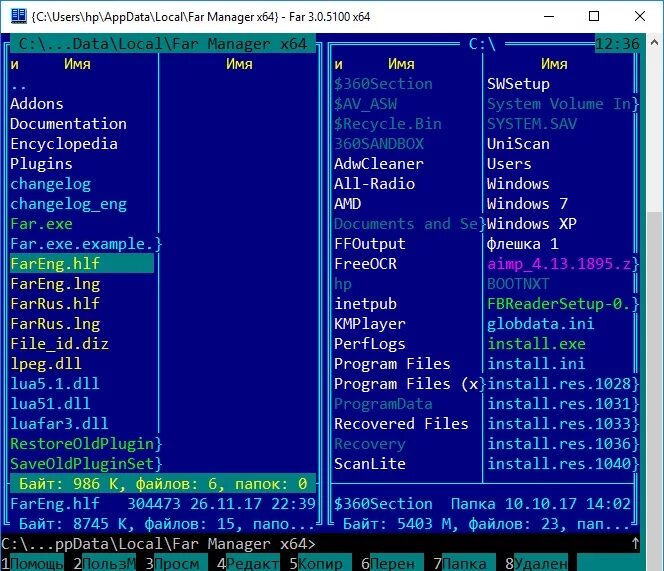
Task: Select the parent directory '..' entry
Action: pos(19,84)
